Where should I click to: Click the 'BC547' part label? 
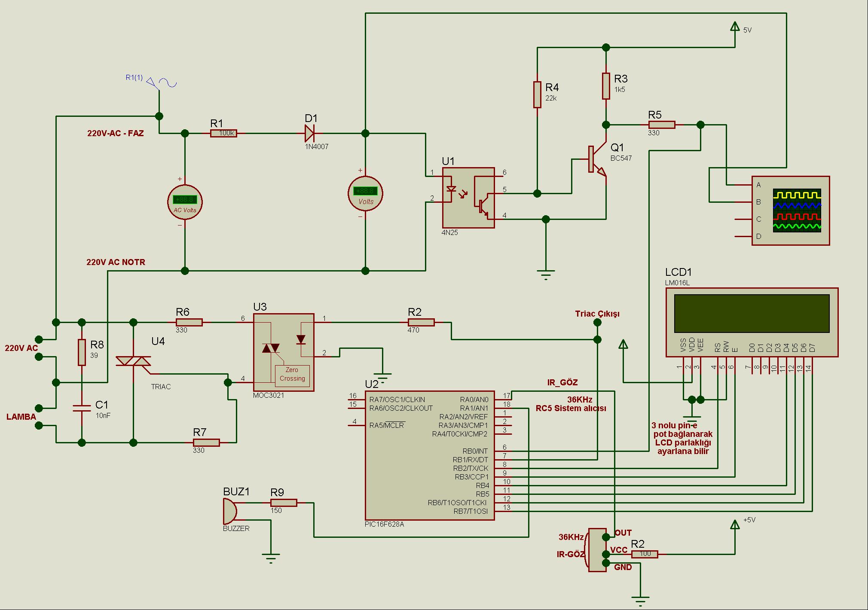tap(621, 158)
